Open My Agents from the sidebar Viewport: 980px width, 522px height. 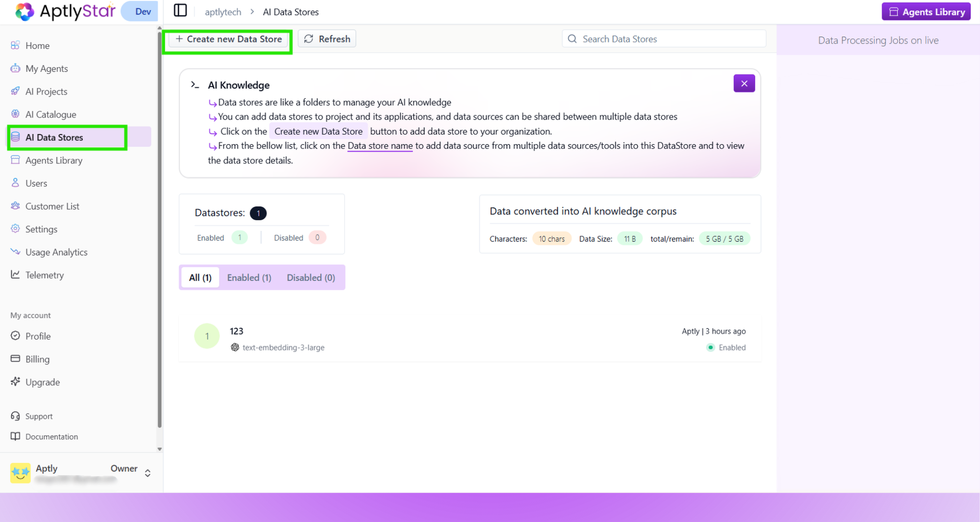pos(47,68)
